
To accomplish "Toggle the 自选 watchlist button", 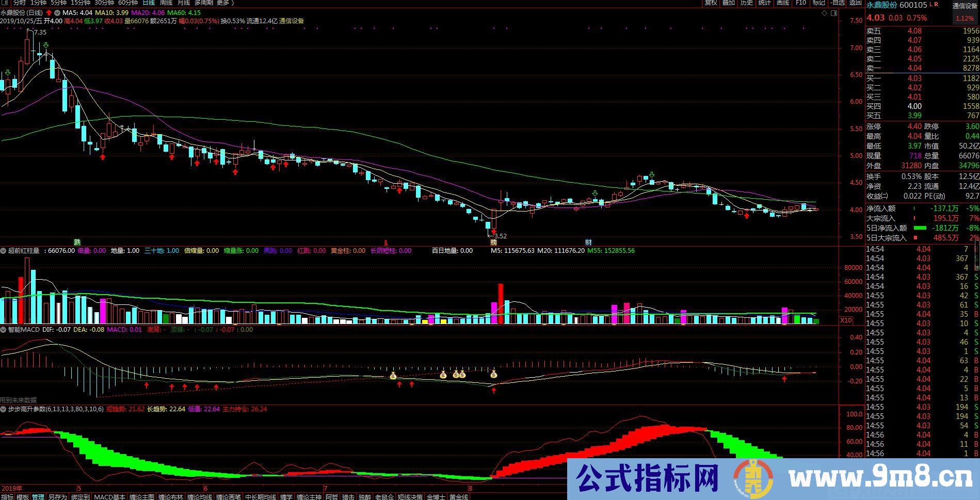I will point(839,3).
